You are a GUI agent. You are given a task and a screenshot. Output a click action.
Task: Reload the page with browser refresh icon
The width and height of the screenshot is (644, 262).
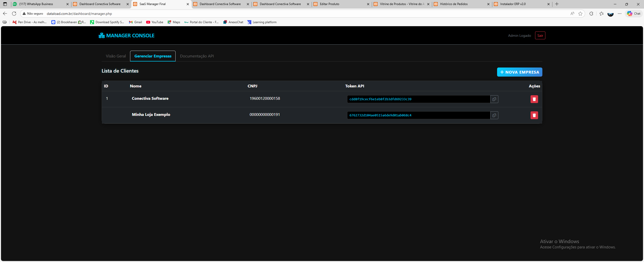[x=14, y=14]
